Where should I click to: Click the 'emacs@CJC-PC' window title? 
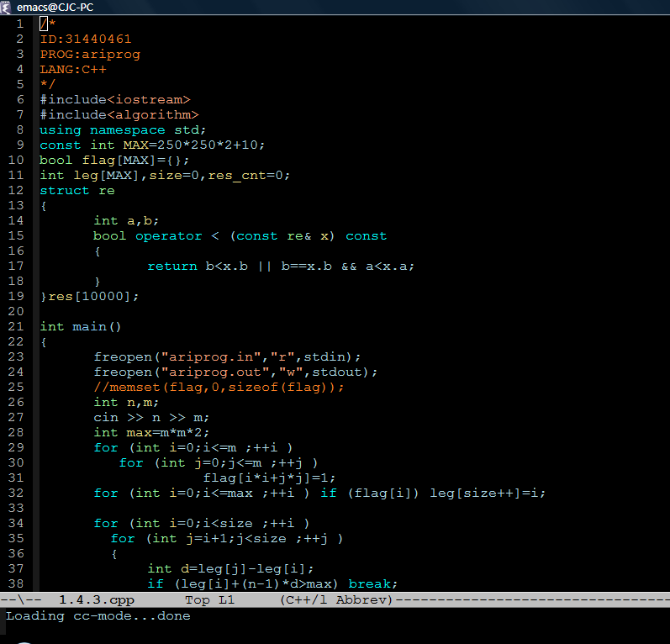[55, 8]
